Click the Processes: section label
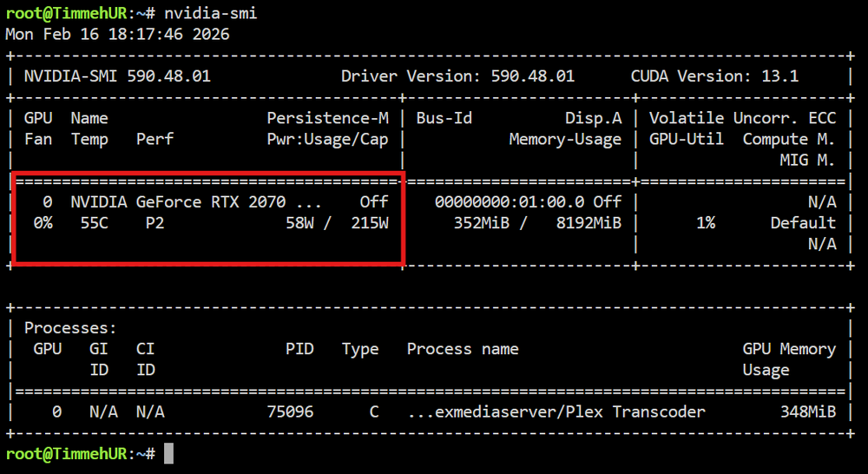This screenshot has width=868, height=474. click(x=71, y=328)
